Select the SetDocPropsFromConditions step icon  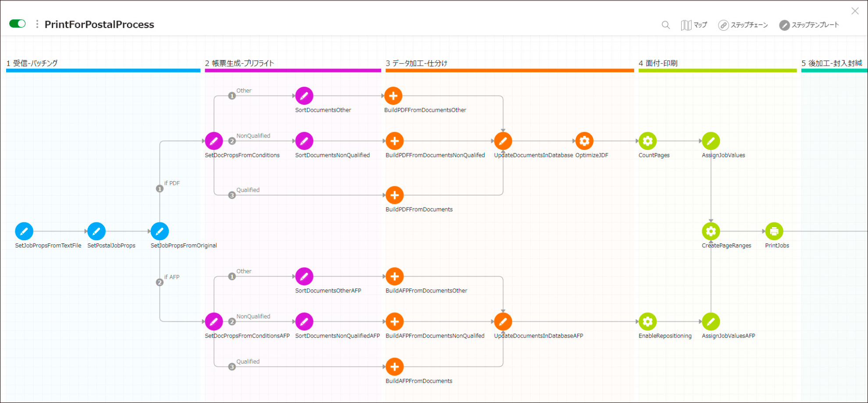coord(214,141)
